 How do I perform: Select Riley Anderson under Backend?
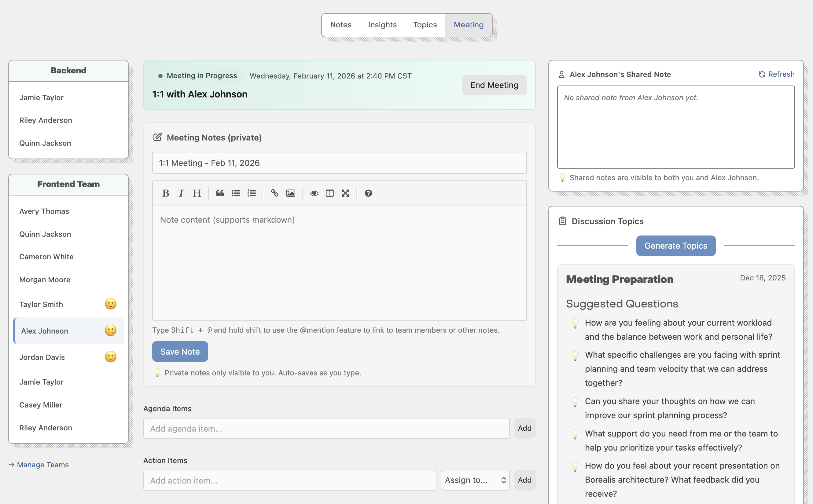(x=46, y=120)
